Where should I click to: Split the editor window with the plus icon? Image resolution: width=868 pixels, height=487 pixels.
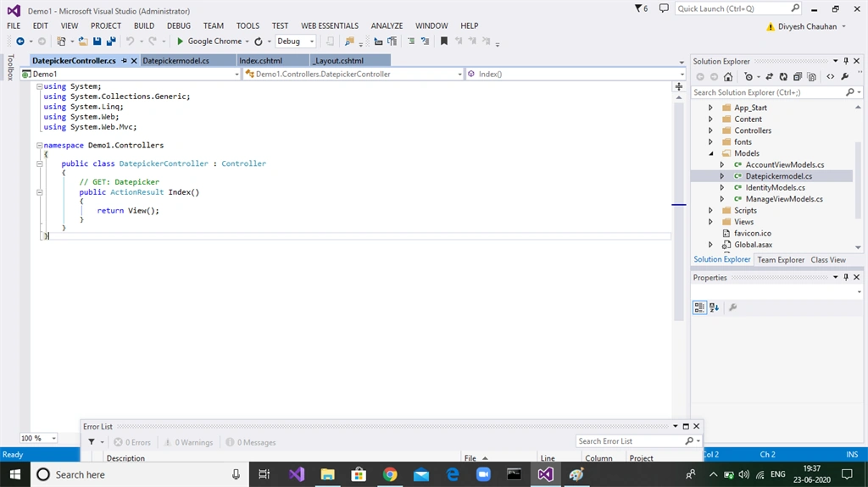tap(679, 86)
